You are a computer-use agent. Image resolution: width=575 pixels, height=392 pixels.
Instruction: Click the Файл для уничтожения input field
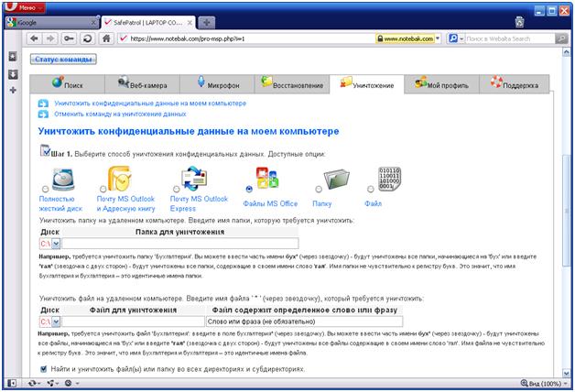click(x=133, y=321)
